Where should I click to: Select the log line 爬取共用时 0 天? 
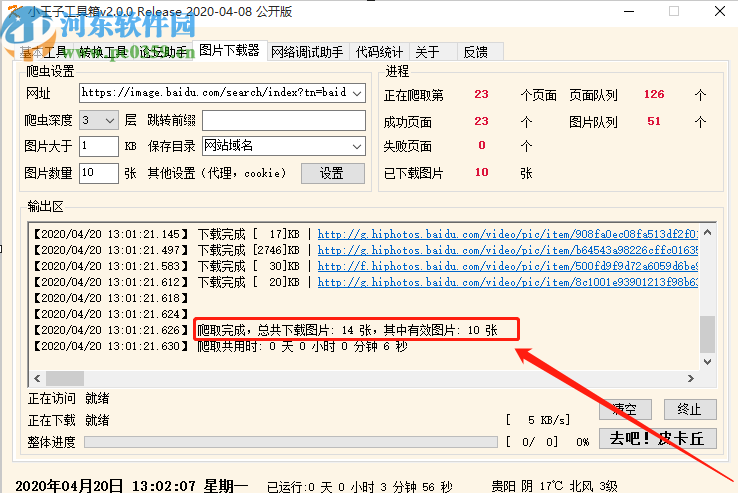click(302, 346)
